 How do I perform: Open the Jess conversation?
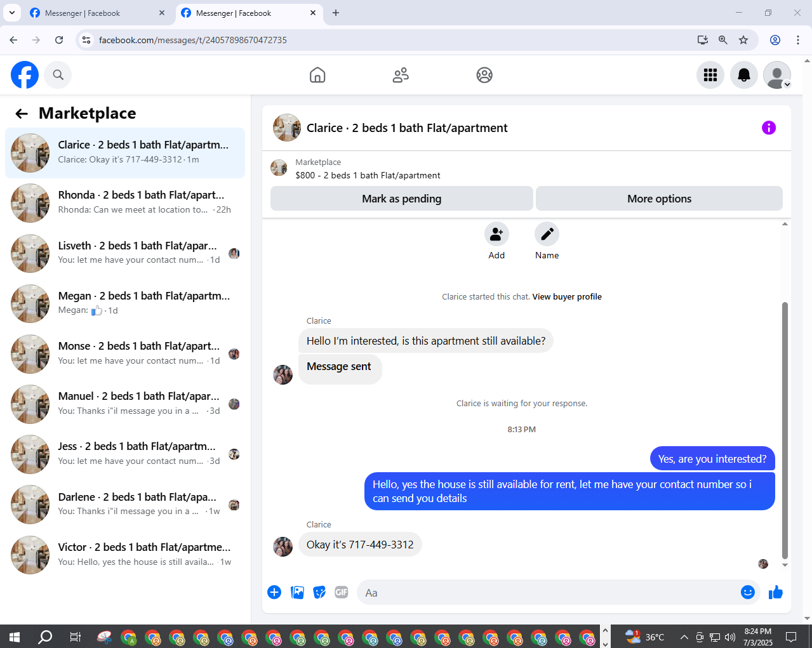pos(125,454)
